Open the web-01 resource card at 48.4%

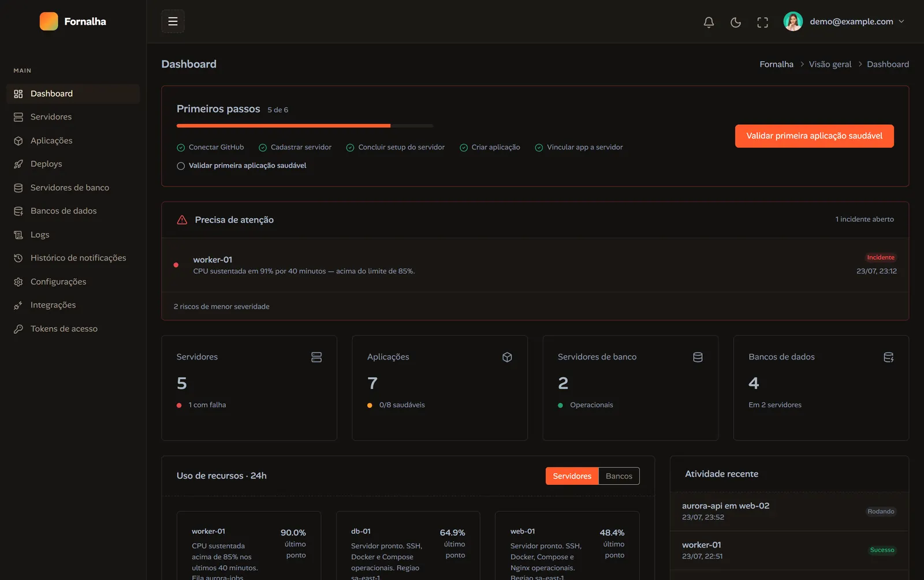[x=567, y=546]
